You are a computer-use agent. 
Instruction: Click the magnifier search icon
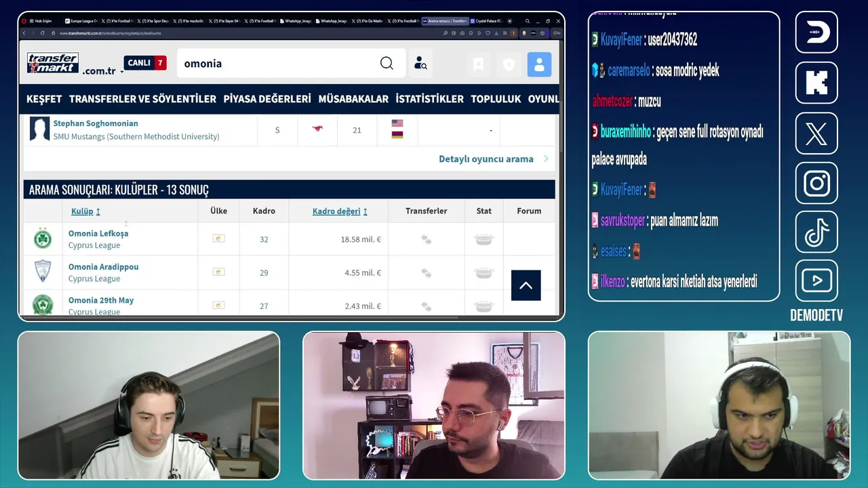click(x=387, y=63)
